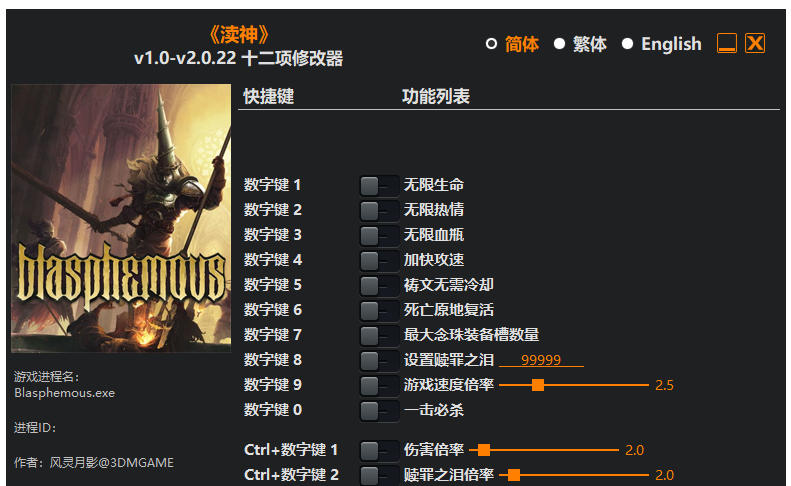Click the Ctrl+数字键 1 hotkey label
The image size is (791, 486).
pos(291,450)
